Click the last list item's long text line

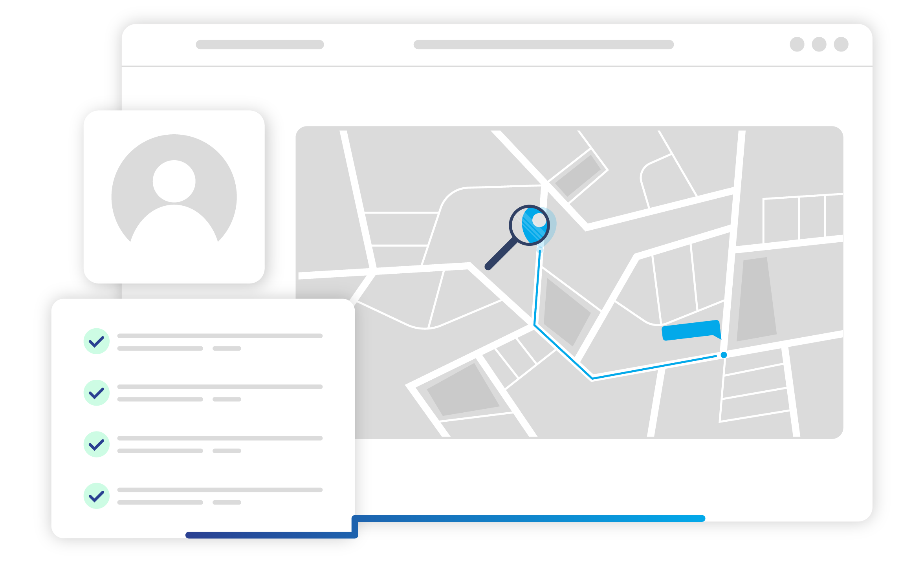[x=220, y=490]
